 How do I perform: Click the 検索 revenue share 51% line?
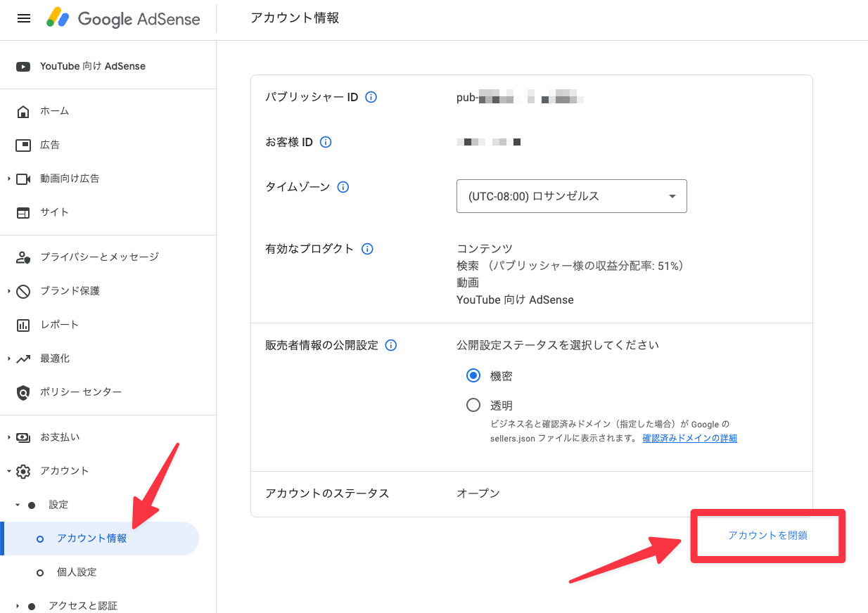point(570,266)
